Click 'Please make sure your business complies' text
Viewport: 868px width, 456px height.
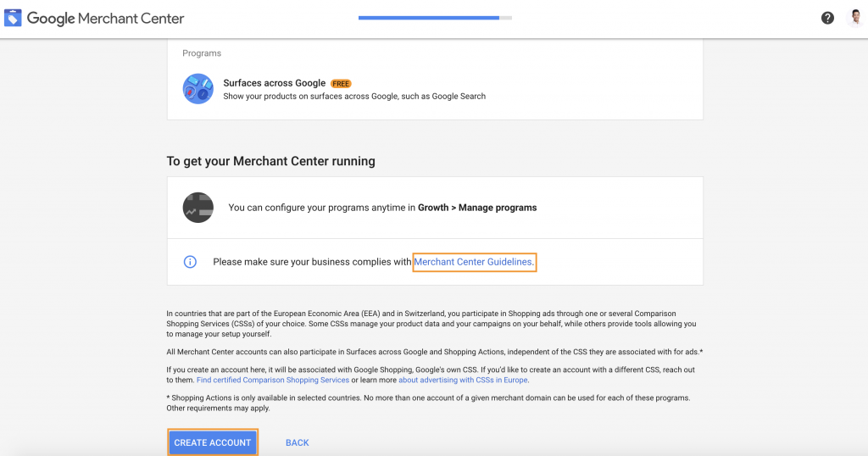[x=312, y=262]
